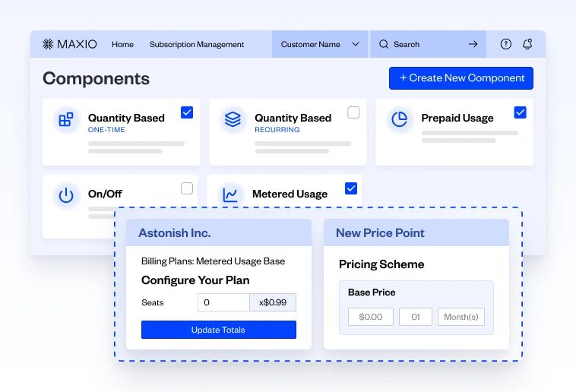Image resolution: width=576 pixels, height=392 pixels.
Task: Open the Month(s) interval selector
Action: pyautogui.click(x=460, y=317)
